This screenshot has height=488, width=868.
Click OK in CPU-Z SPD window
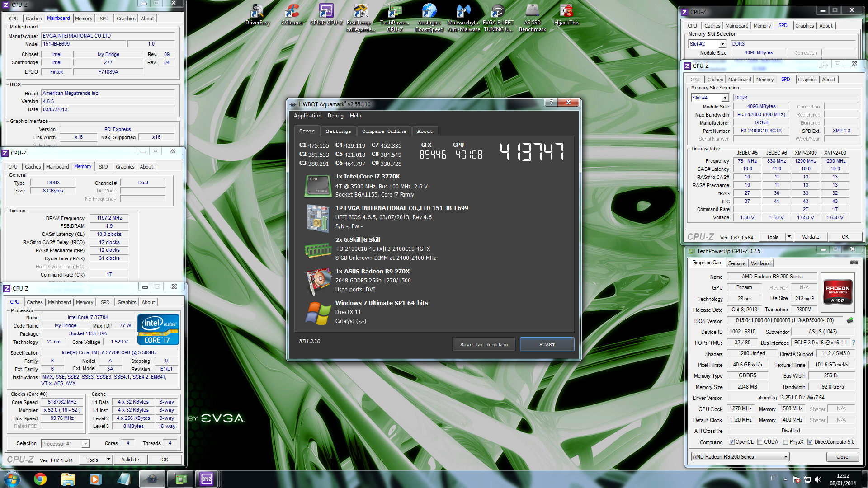pos(845,237)
